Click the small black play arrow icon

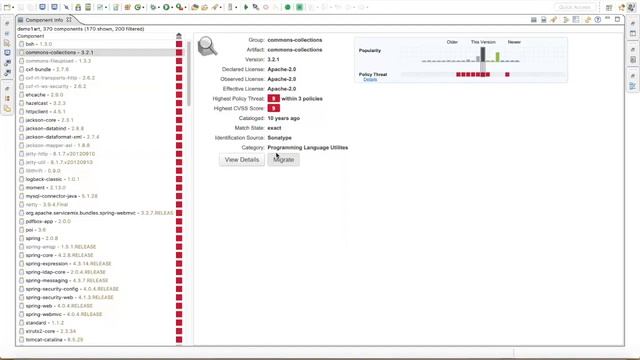[246, 7]
